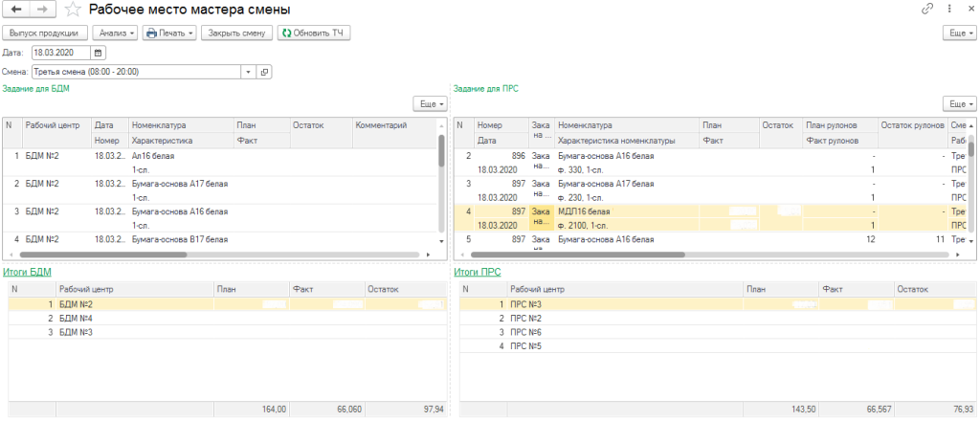Click the open-form icon beside shift field
Screen dimensions: 980x421
pos(264,72)
